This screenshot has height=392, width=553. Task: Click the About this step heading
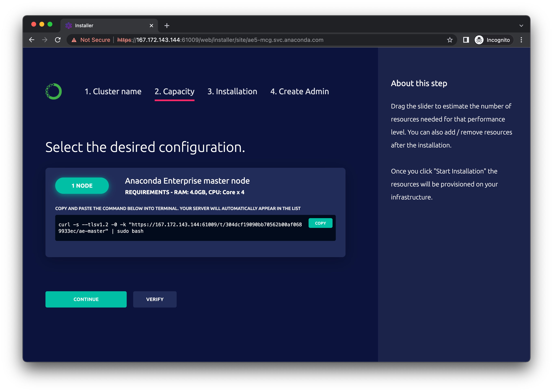419,83
